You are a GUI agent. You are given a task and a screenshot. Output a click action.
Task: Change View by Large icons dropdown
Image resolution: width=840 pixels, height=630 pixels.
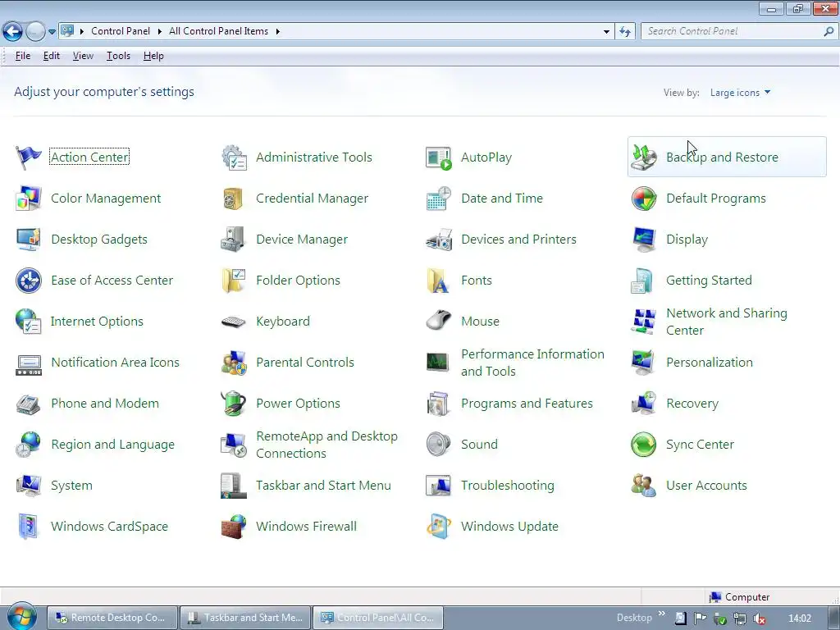pos(741,93)
